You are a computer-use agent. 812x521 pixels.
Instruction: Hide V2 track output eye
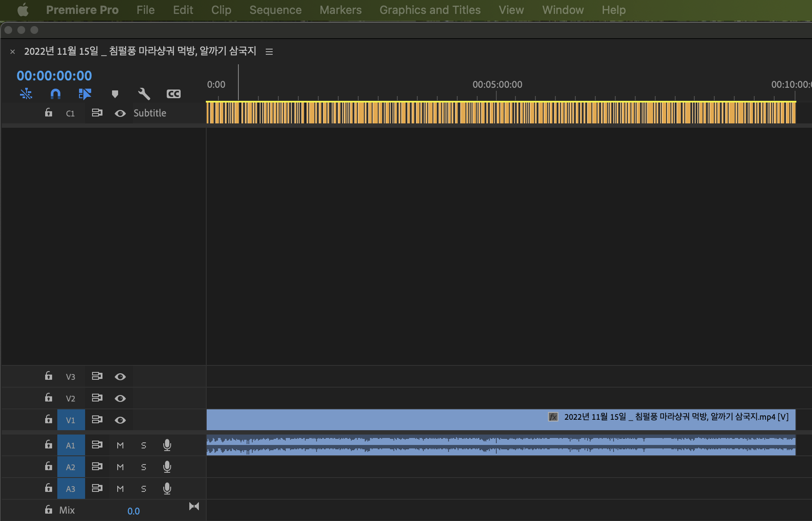(120, 398)
